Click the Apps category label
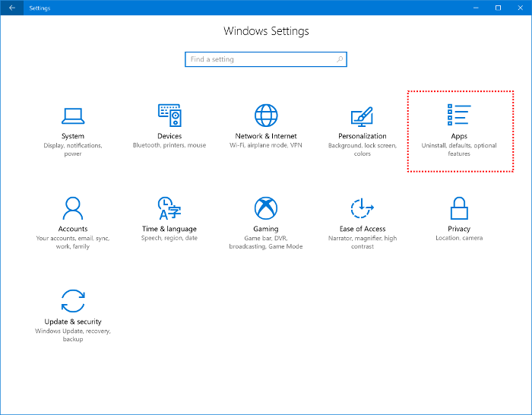 459,136
